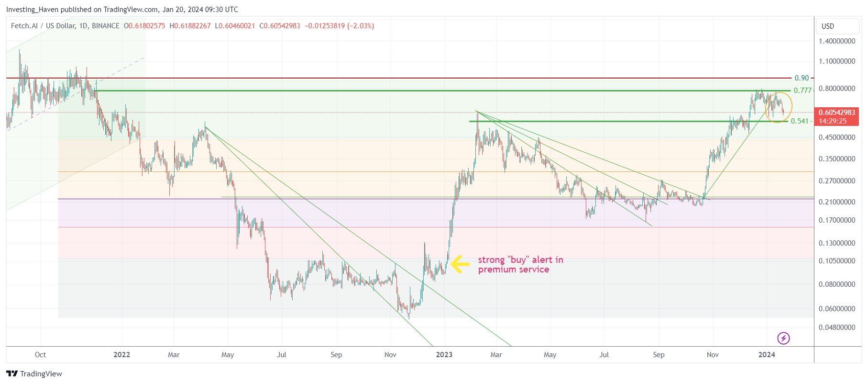Screen dimensions: 868x384
Task: Click the open value O0.61802575
Action: [x=144, y=26]
